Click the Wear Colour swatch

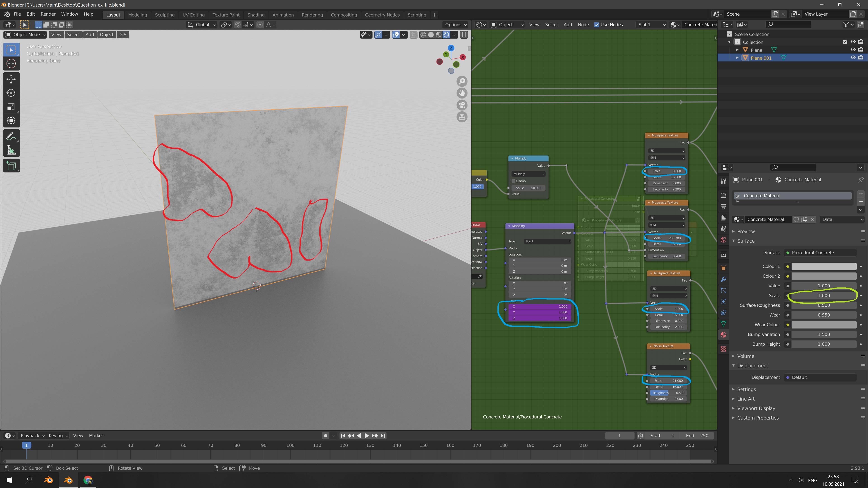[824, 325]
